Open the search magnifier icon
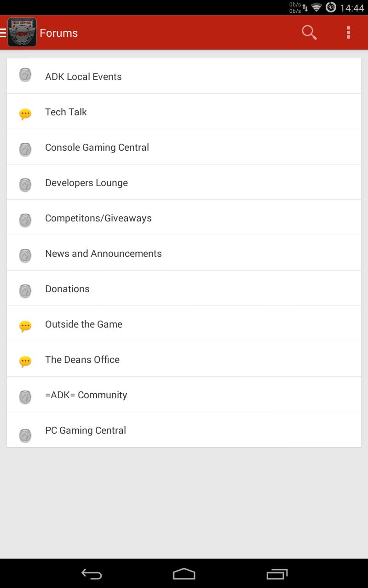The image size is (368, 588). [309, 33]
